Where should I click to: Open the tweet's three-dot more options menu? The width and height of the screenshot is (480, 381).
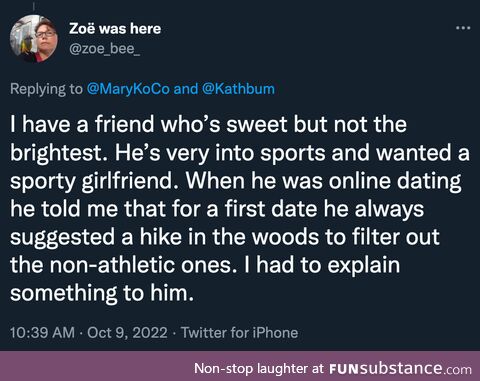(463, 28)
